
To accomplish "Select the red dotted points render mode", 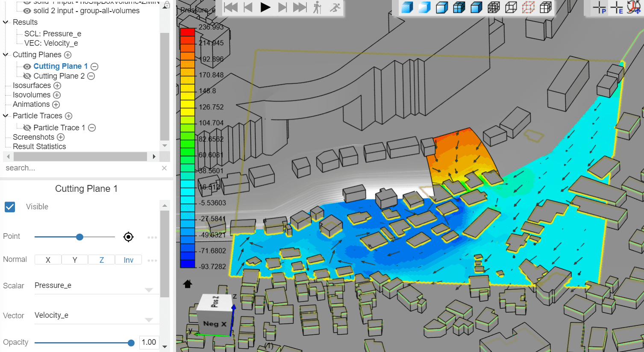I will [x=528, y=7].
